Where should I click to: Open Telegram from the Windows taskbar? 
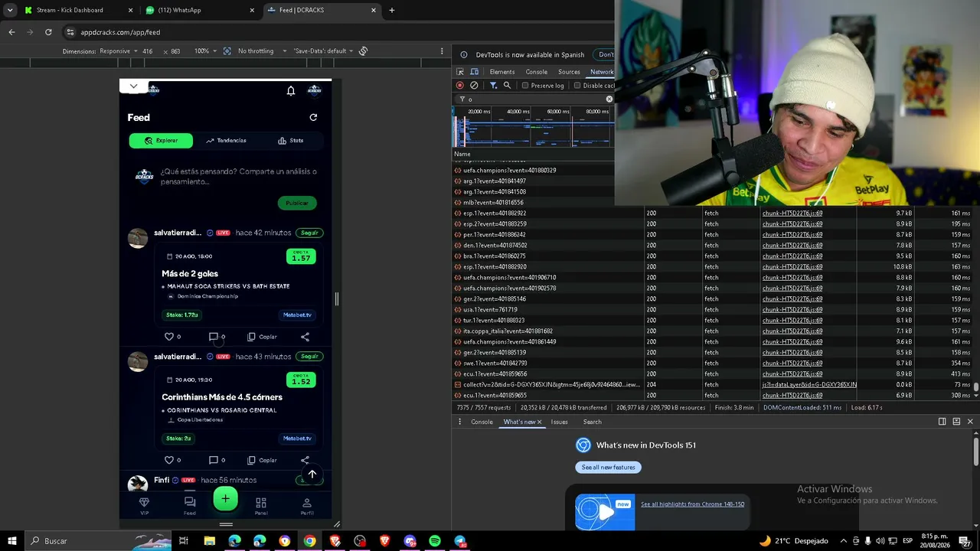click(x=460, y=541)
